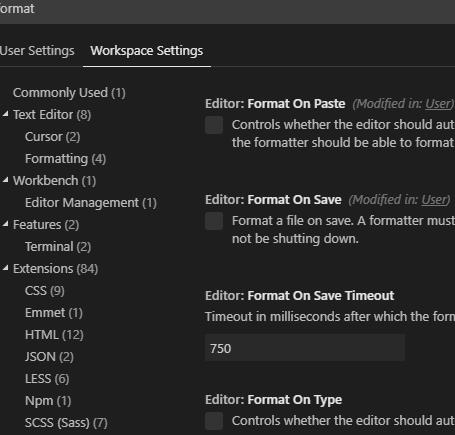Open User link beside Format On Save
The width and height of the screenshot is (455, 435).
point(434,200)
